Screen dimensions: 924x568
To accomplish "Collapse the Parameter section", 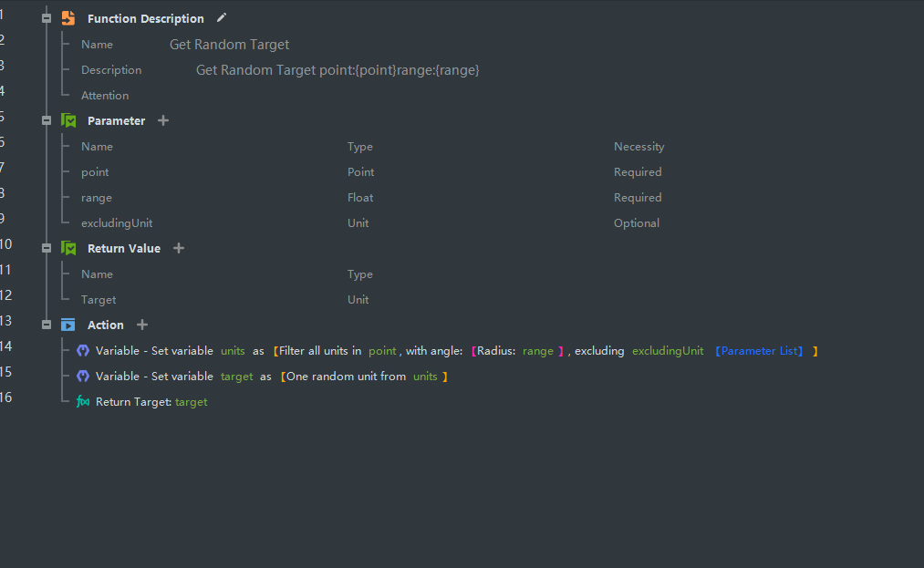I will (47, 120).
